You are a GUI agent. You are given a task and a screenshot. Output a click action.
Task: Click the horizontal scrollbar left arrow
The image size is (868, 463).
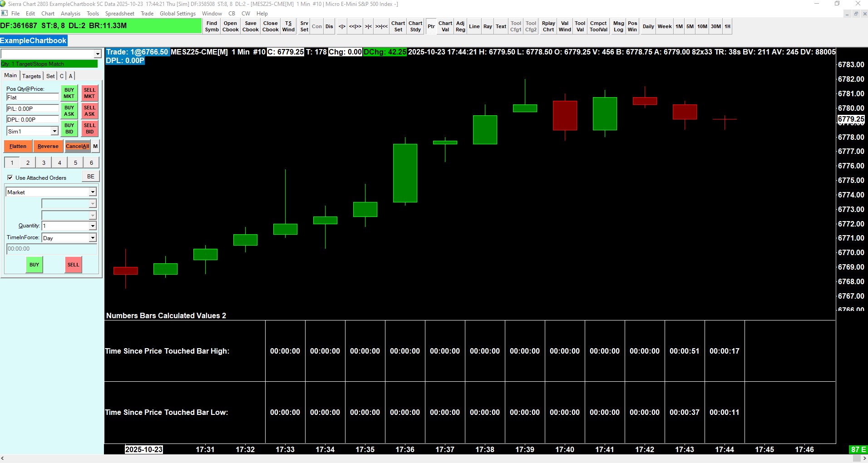coord(3,458)
